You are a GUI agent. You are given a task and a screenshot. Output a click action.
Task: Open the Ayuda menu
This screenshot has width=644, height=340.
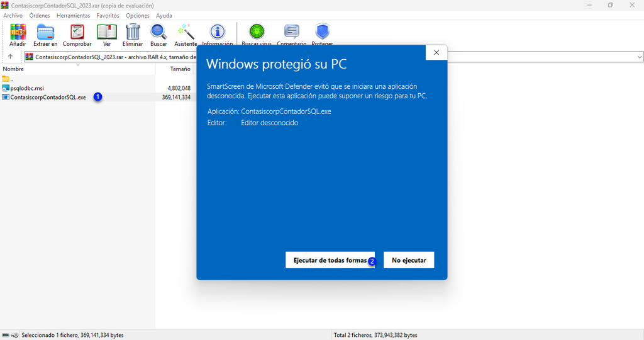[164, 16]
